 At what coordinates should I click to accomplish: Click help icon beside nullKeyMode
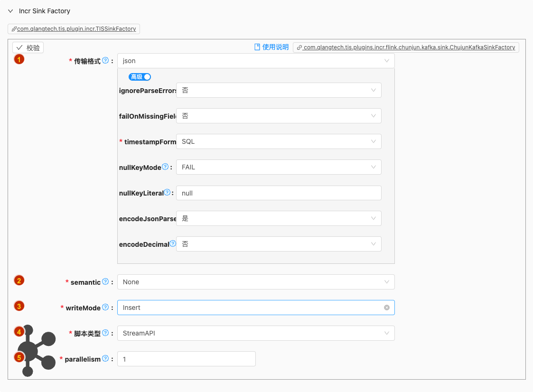(165, 167)
